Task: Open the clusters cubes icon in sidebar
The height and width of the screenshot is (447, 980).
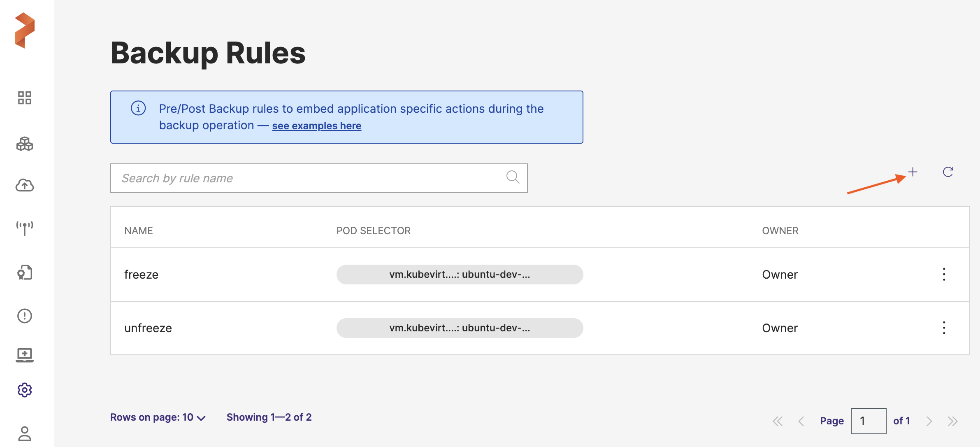Action: 25,144
